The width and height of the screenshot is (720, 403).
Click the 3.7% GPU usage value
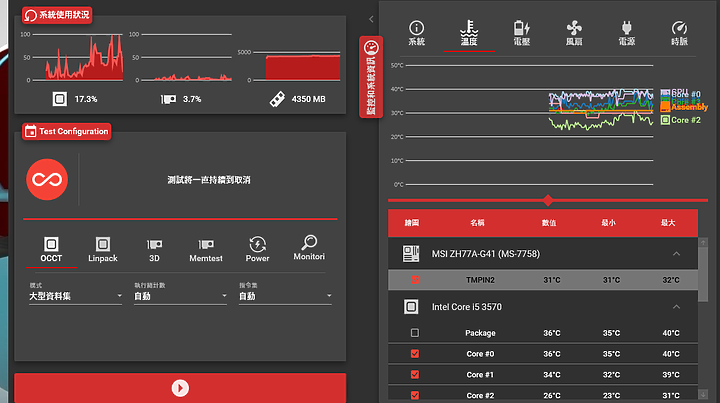192,99
